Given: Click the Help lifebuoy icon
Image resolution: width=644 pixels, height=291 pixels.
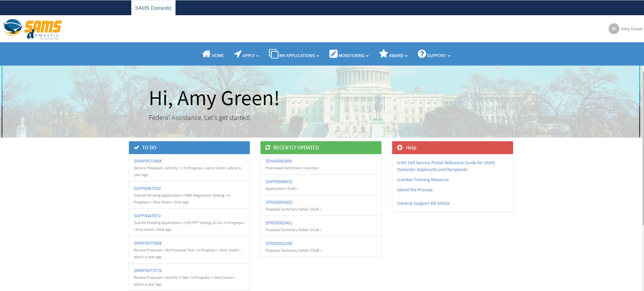Looking at the screenshot, I should 400,148.
